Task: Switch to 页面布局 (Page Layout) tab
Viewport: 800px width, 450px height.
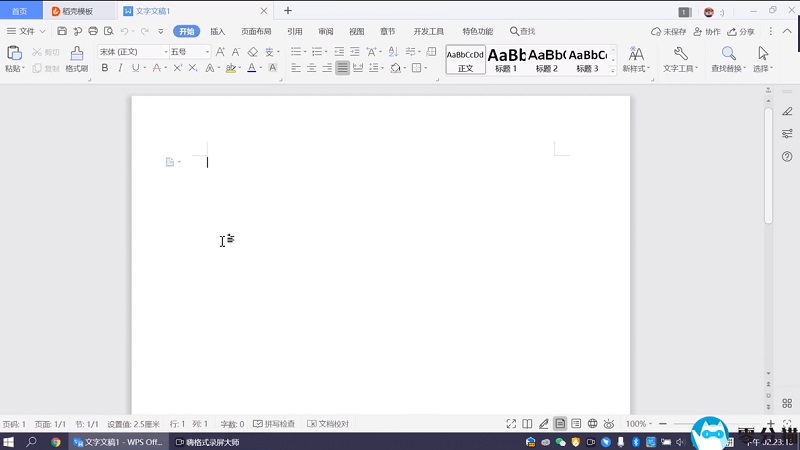Action: [x=254, y=31]
